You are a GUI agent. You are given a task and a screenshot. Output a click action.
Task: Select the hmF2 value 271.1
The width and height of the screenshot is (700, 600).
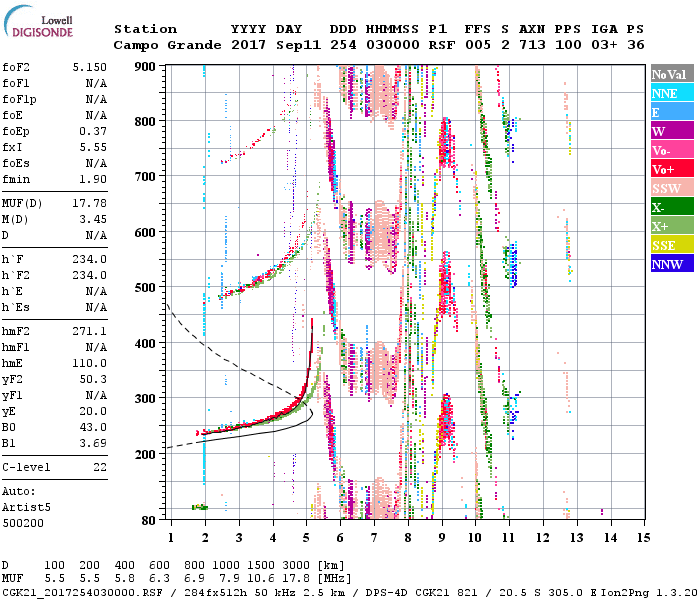tap(88, 330)
